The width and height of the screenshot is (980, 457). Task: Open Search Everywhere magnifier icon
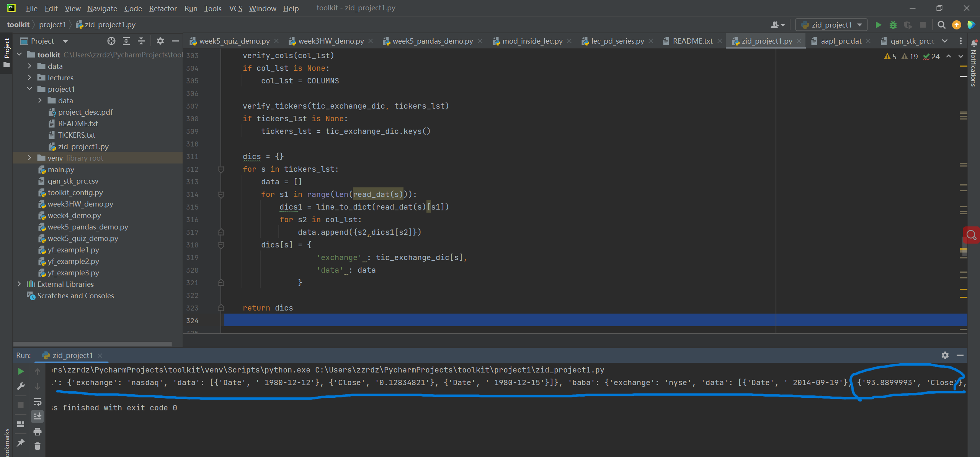[x=941, y=25]
